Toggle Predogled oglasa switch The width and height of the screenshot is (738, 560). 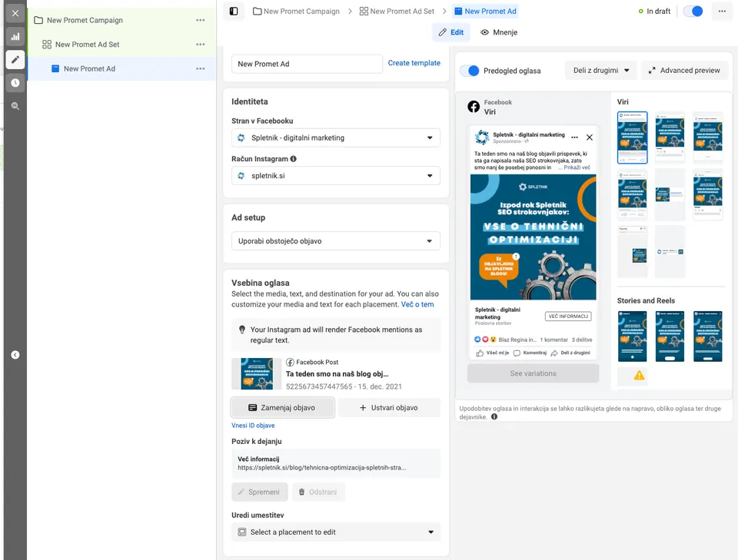(x=469, y=71)
